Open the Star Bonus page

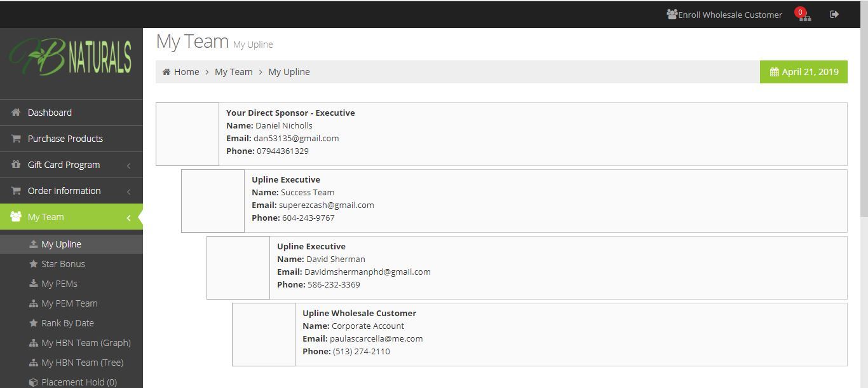[71, 264]
